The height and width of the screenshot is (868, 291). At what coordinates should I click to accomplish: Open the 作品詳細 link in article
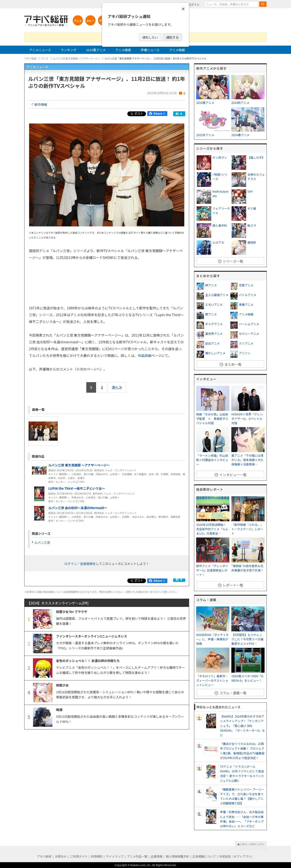pyautogui.click(x=145, y=355)
